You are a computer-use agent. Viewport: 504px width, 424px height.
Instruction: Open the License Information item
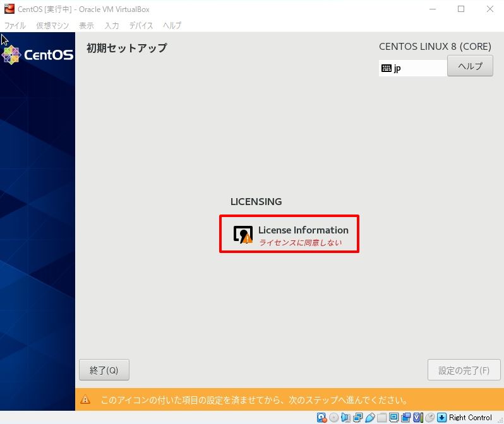point(289,234)
